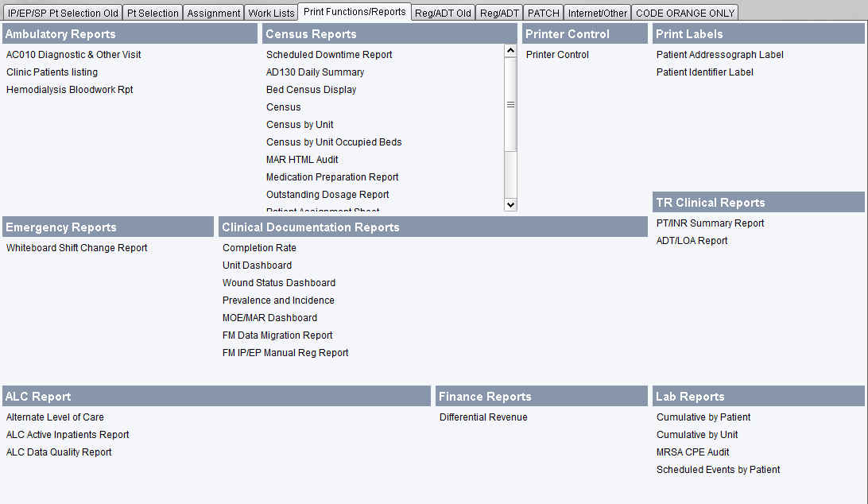Open the Assignment tab
Screen dimensions: 868x504
coord(213,12)
